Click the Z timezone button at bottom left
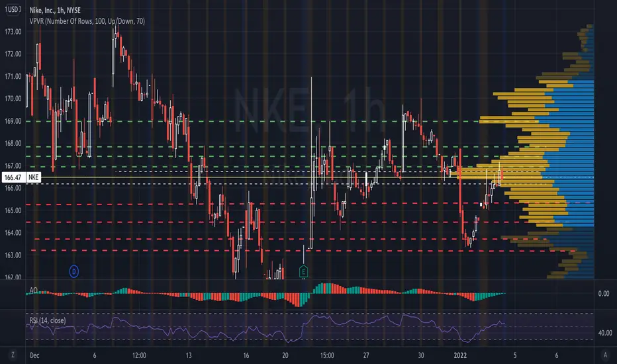This screenshot has width=617, height=364. pos(13,355)
